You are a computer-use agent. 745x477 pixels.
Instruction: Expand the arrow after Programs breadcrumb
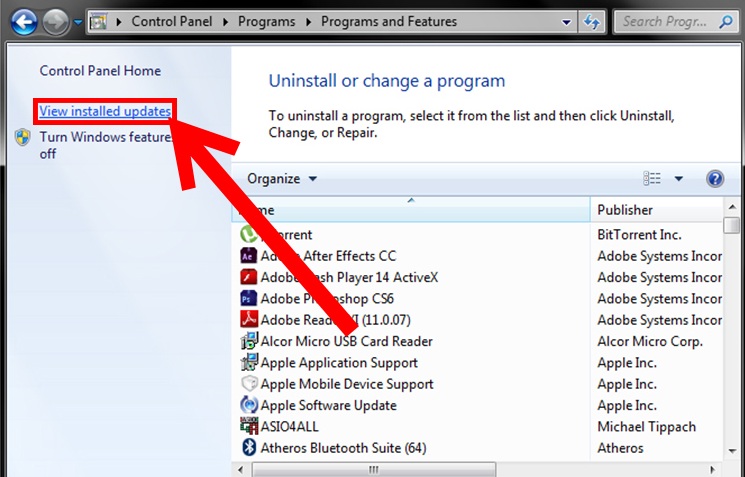coord(308,22)
